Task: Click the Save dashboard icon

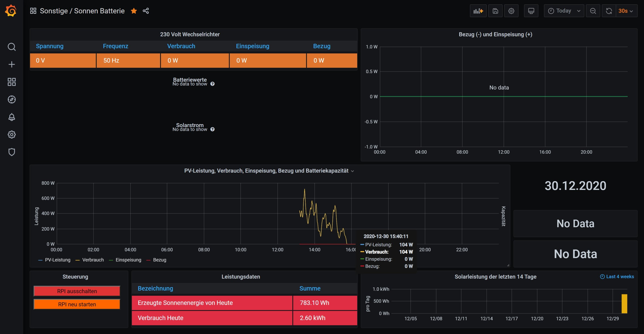Action: [495, 11]
